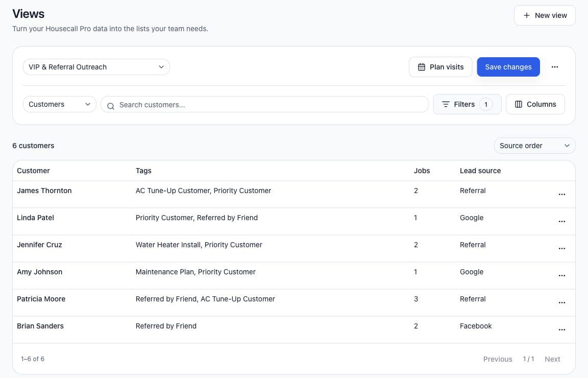588x378 pixels.
Task: Go to the Next page
Action: point(552,359)
